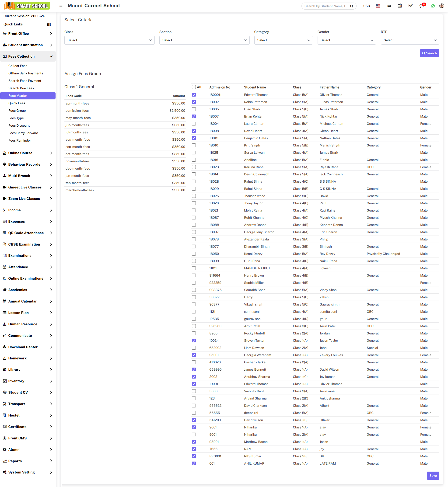448x487 pixels.
Task: Enable the All checkbox above the student list
Action: click(194, 87)
